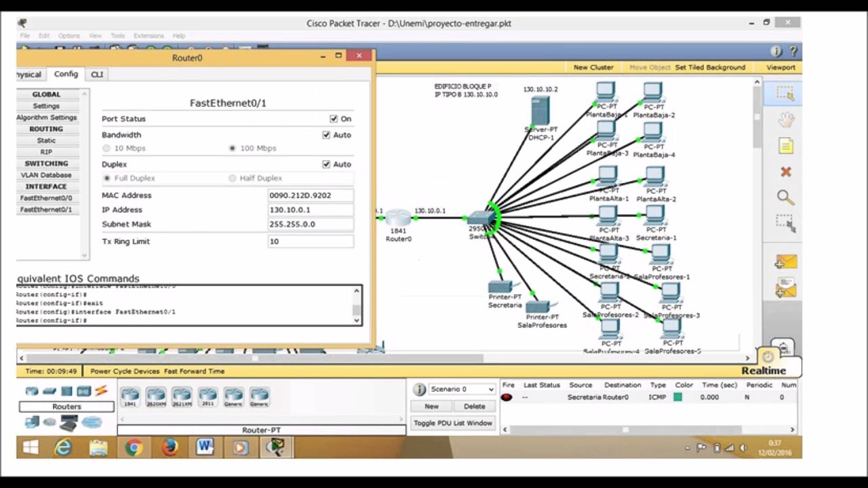This screenshot has height=488, width=868.
Task: Select the Multiuser Connection cloud icon
Action: [x=92, y=422]
